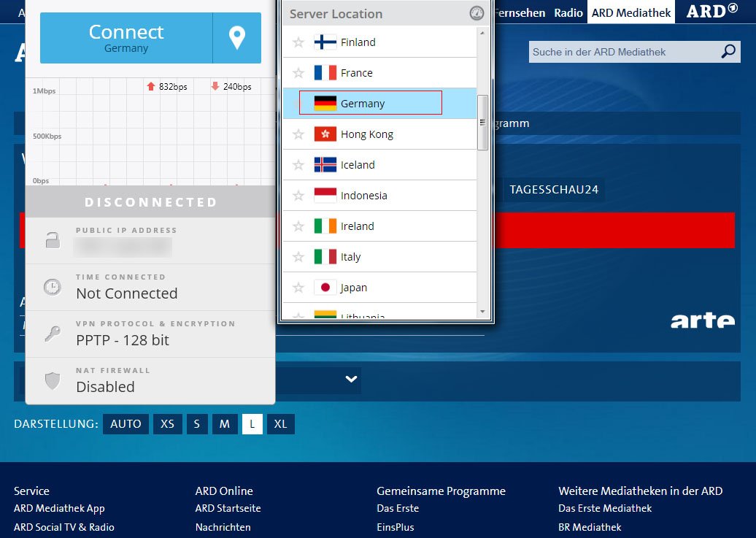Image resolution: width=756 pixels, height=538 pixels.
Task: Mark Indonesia as favorite via star
Action: (x=298, y=196)
